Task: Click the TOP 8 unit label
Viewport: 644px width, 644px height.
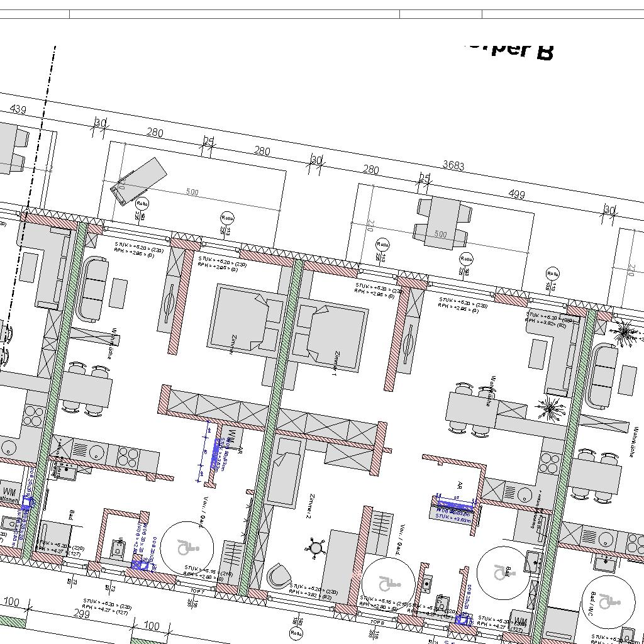Action: click(x=377, y=622)
